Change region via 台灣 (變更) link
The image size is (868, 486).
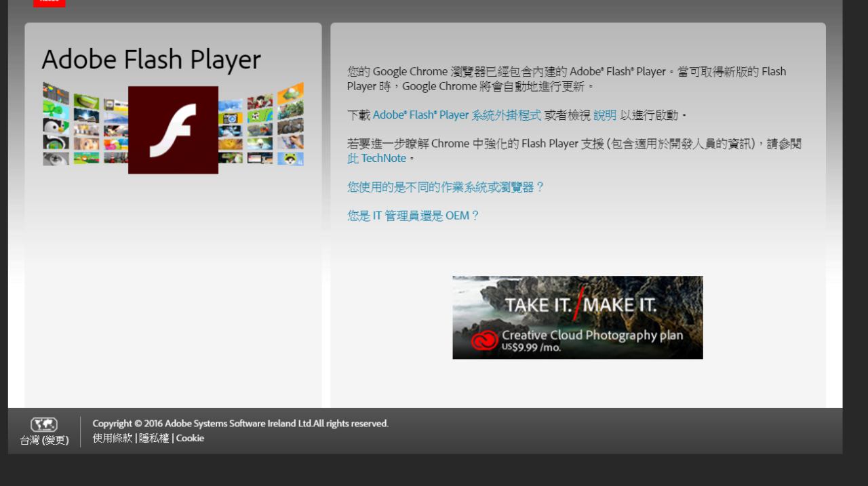tap(44, 441)
